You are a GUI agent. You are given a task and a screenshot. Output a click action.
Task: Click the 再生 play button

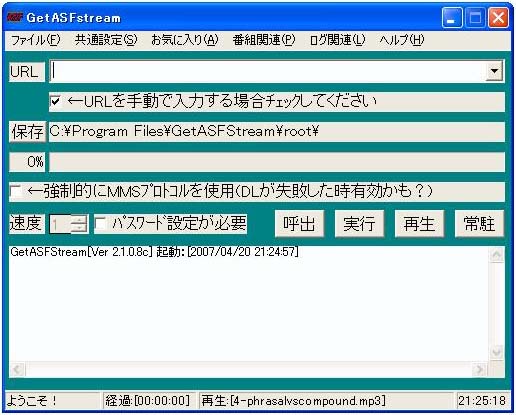pyautogui.click(x=419, y=224)
